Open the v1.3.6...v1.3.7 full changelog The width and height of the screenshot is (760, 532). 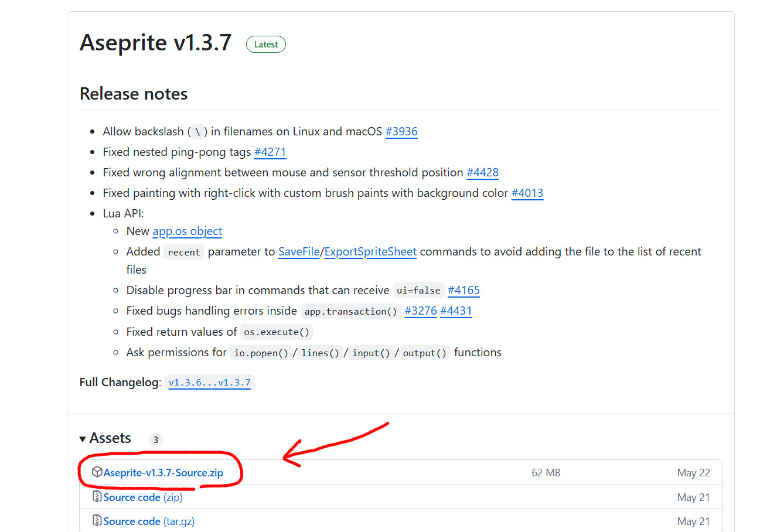click(210, 382)
